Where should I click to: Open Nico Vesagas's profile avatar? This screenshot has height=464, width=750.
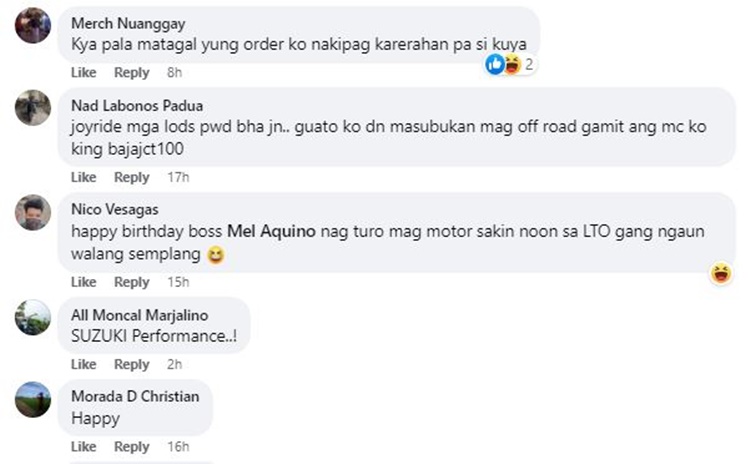(x=33, y=212)
